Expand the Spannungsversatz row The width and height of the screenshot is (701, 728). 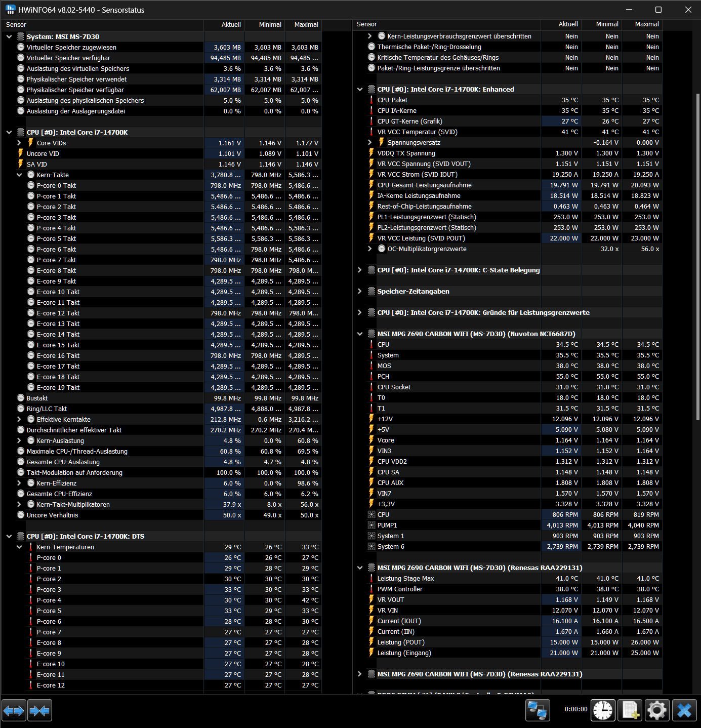[x=370, y=142]
